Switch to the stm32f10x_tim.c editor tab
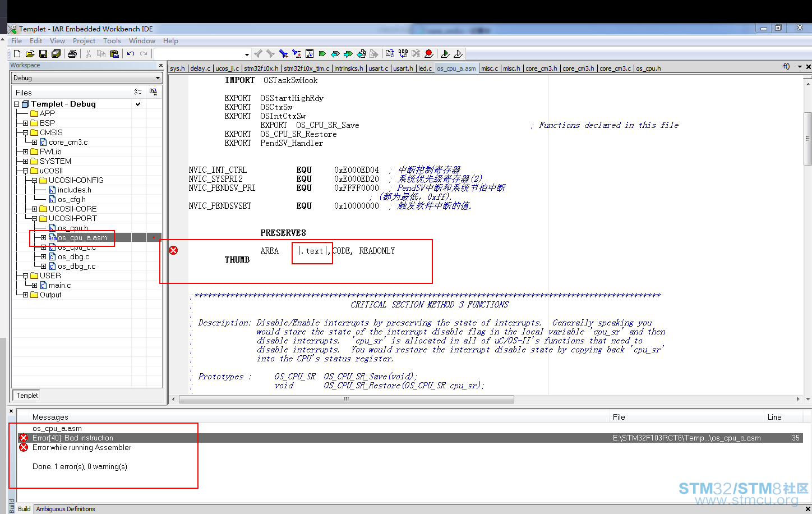812x514 pixels. pyautogui.click(x=307, y=68)
